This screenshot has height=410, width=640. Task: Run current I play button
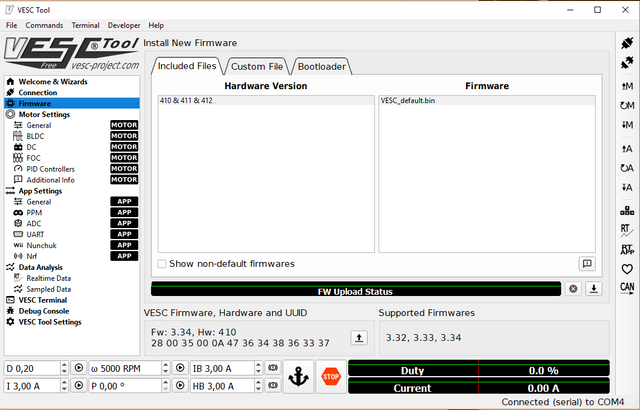(79, 386)
